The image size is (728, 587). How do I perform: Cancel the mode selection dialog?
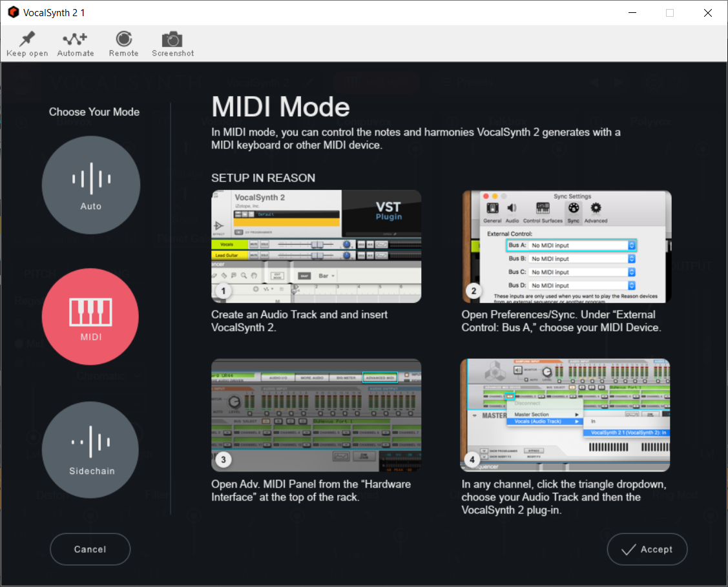pyautogui.click(x=90, y=549)
